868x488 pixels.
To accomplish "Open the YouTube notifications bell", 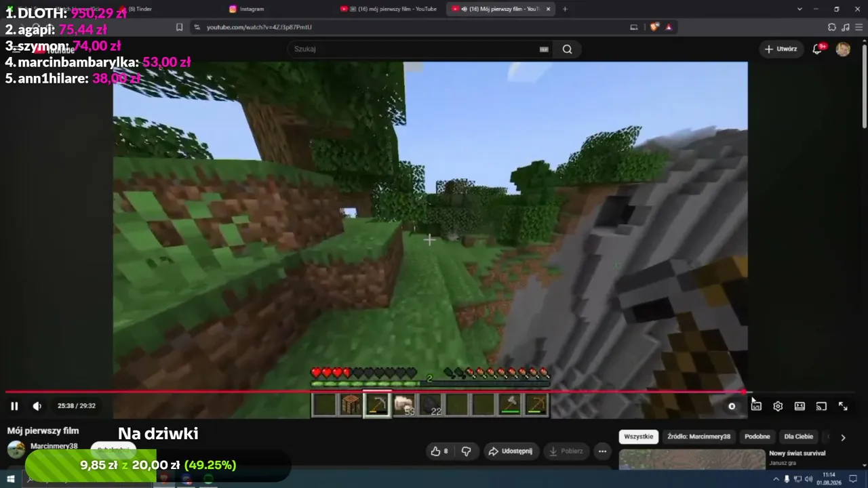I will pos(818,49).
